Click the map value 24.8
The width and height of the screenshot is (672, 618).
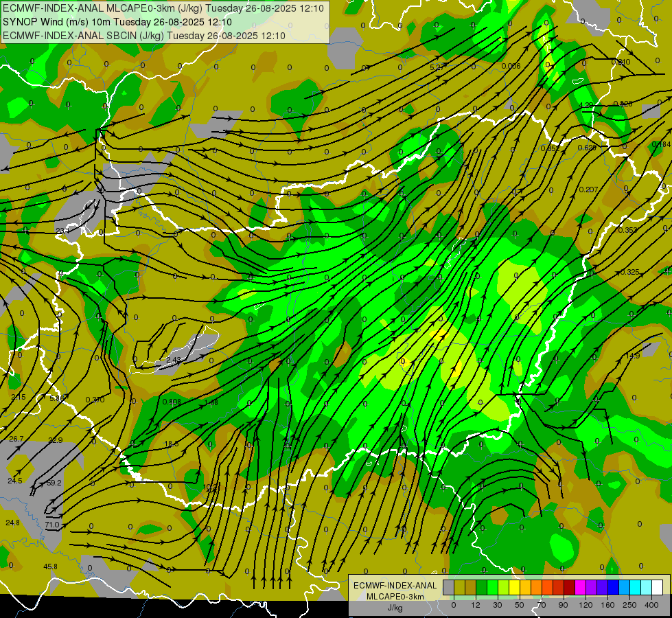pyautogui.click(x=12, y=523)
